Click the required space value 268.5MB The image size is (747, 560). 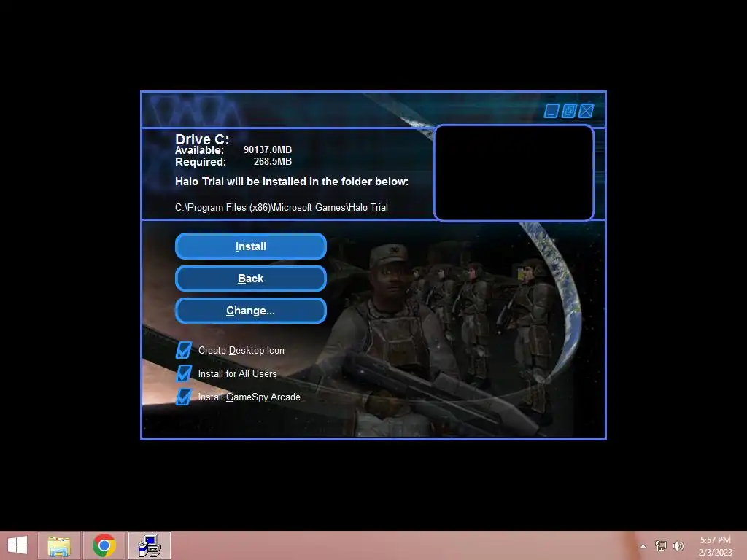[273, 161]
